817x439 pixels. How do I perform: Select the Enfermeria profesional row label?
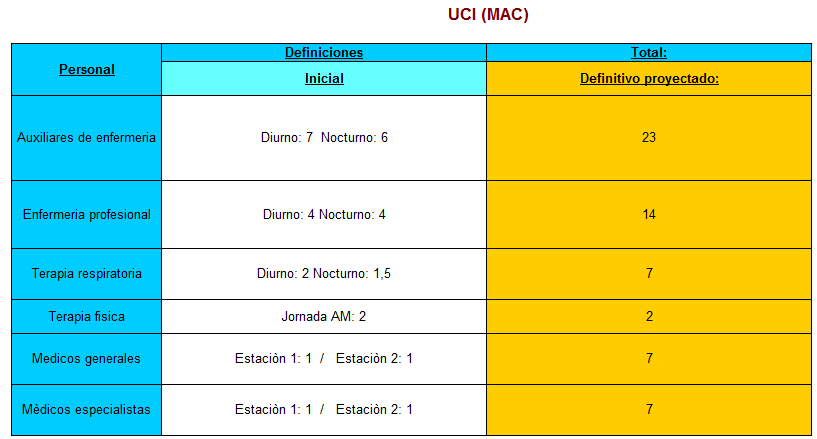coord(87,214)
